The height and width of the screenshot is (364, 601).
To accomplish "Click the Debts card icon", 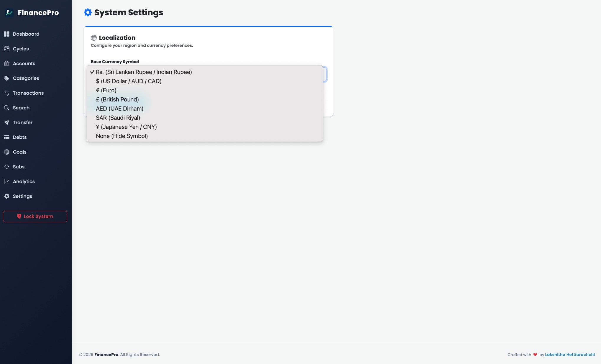I will coord(7,137).
